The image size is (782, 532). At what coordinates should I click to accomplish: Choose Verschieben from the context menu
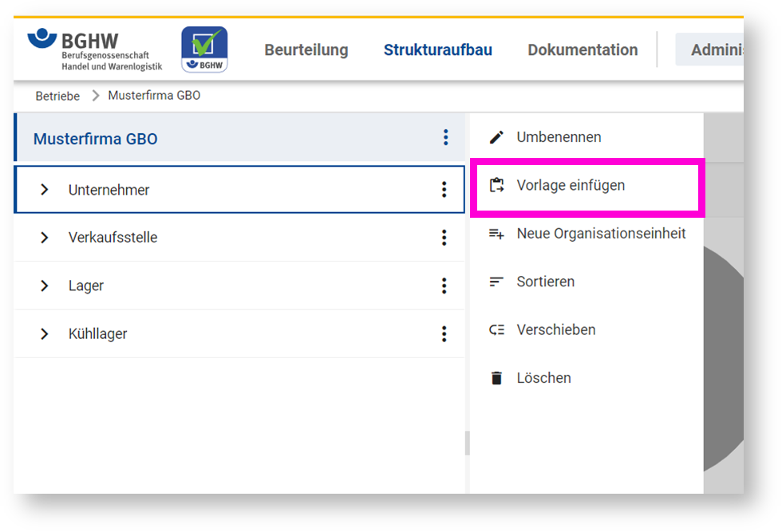pyautogui.click(x=555, y=329)
